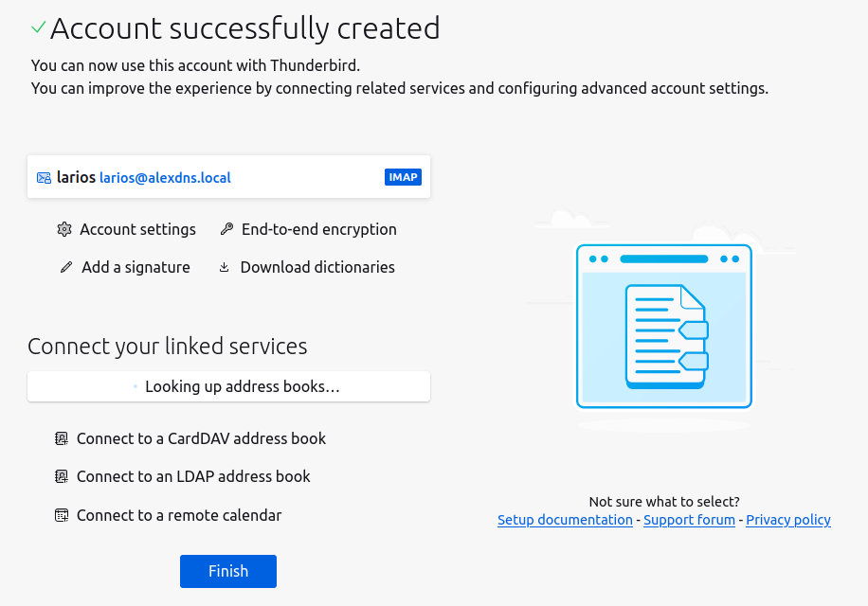Choose the 'Download dictionaries' text label
Screen dimensions: 868x606
pyautogui.click(x=317, y=268)
